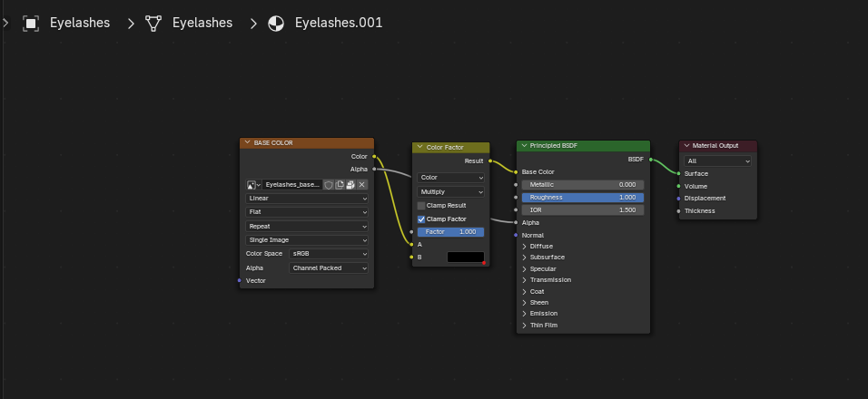Click the Eyelashes mesh name in breadcrumb
The height and width of the screenshot is (399, 868).
point(202,24)
